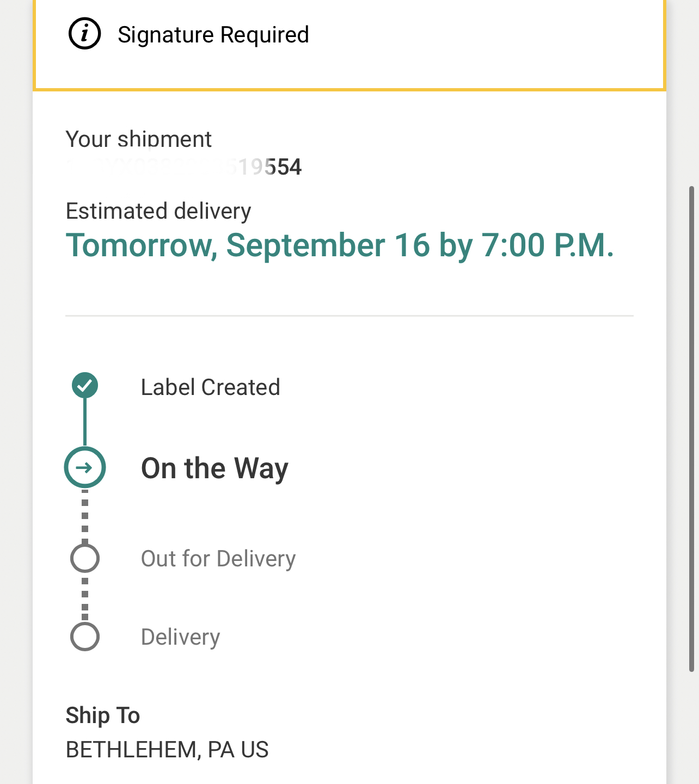Click the dotted line above the Delivery circle

[85, 597]
